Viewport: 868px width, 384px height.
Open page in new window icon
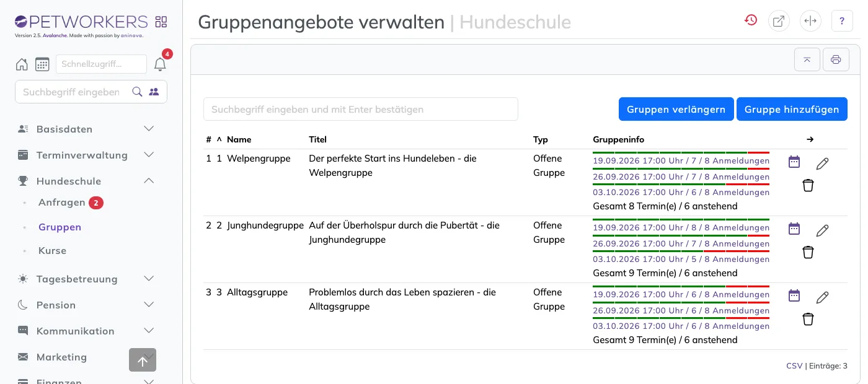click(x=779, y=21)
